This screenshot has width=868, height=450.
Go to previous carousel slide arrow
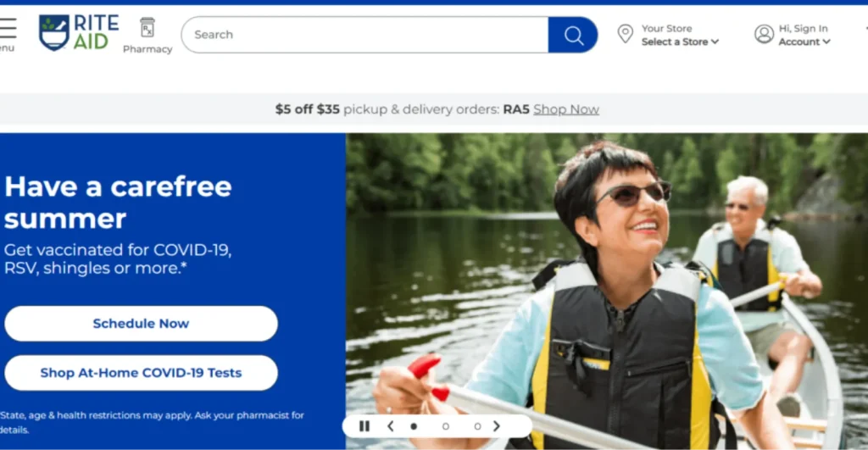click(x=390, y=426)
